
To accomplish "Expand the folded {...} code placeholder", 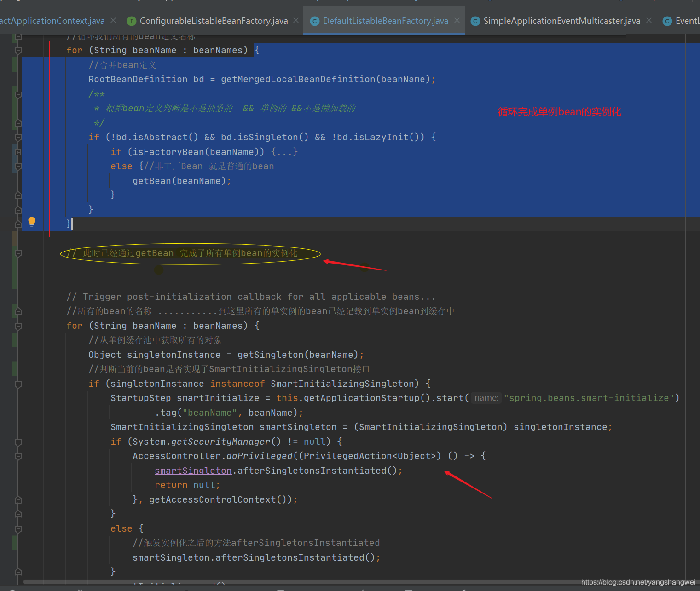I will tap(284, 152).
